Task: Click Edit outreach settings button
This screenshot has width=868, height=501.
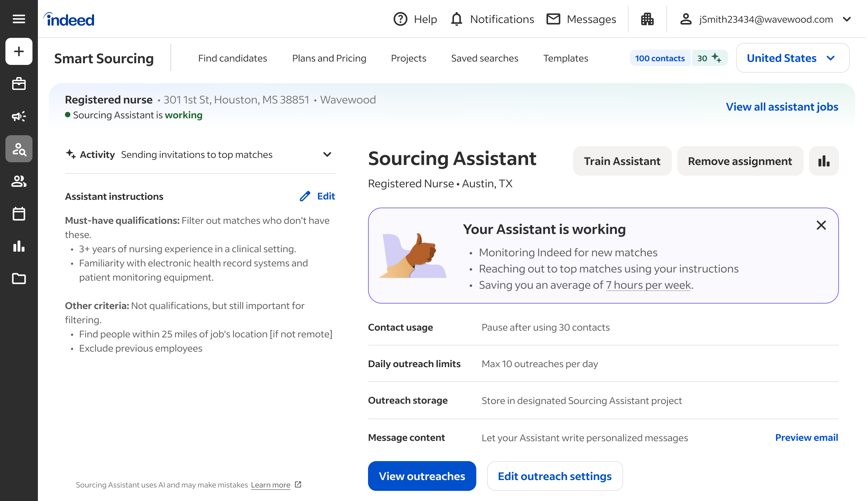Action: click(554, 476)
